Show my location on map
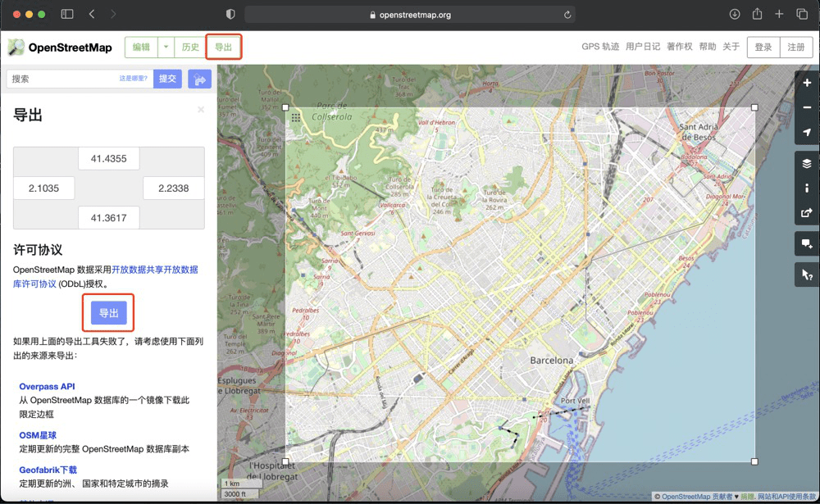The height and width of the screenshot is (504, 820). 807,133
